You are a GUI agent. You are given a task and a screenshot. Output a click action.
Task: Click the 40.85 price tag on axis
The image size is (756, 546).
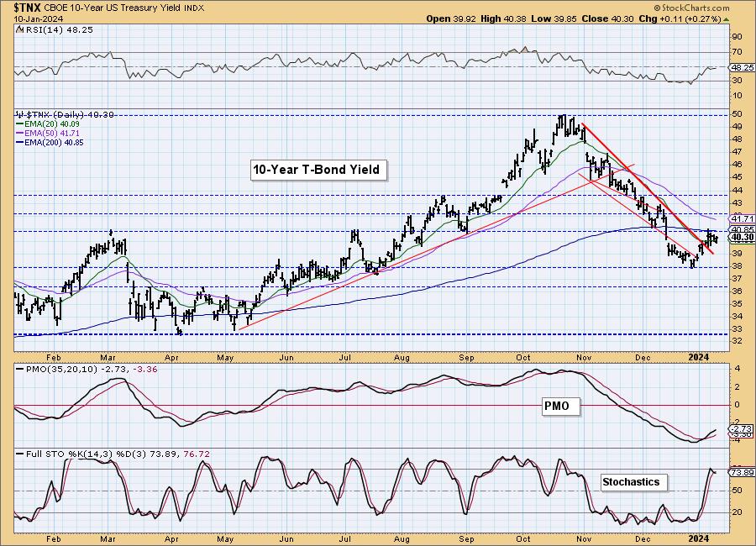click(743, 229)
